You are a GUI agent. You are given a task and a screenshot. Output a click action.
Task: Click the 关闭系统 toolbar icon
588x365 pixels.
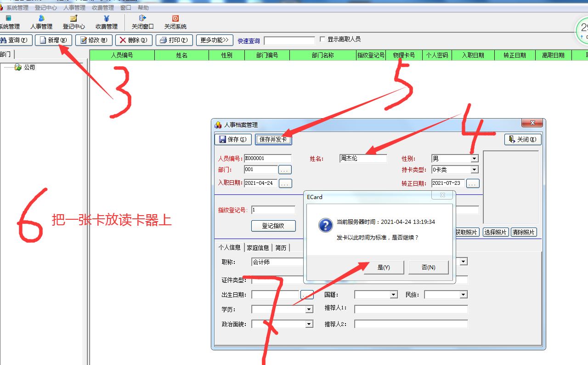point(175,22)
